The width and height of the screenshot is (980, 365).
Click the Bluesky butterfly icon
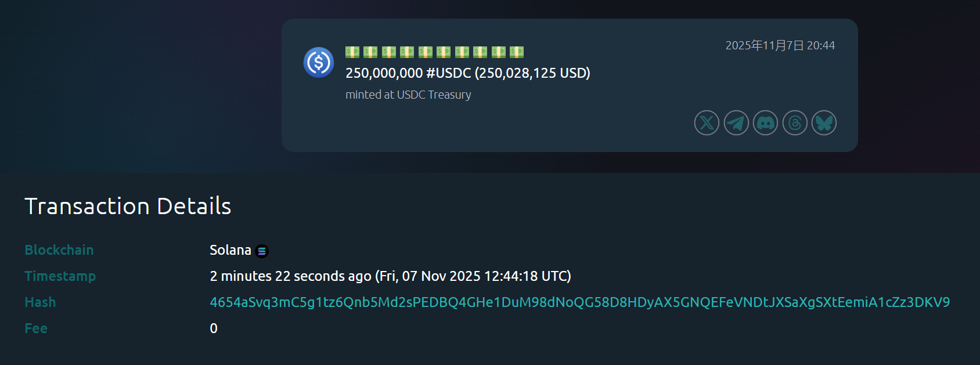(824, 123)
